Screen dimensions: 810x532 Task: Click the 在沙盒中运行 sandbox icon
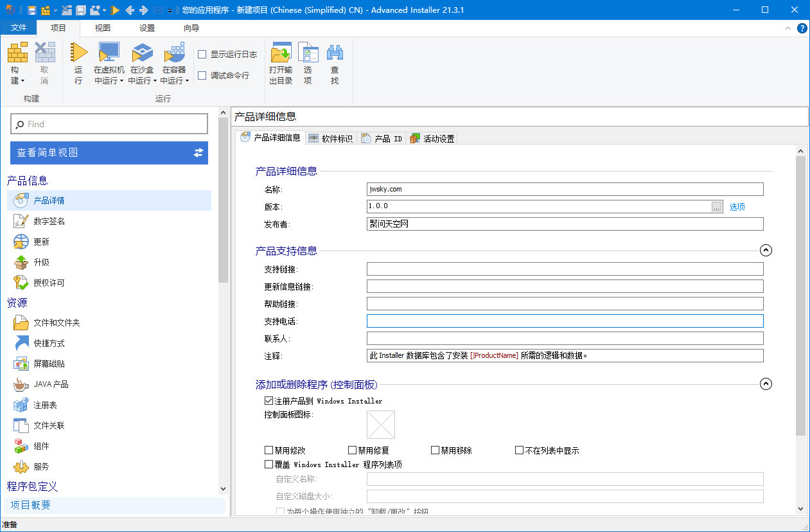(x=142, y=53)
